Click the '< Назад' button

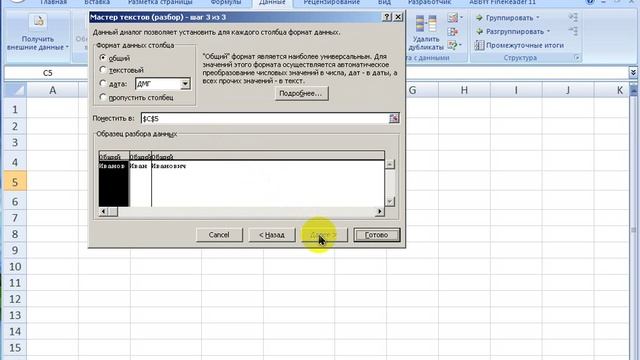[272, 235]
